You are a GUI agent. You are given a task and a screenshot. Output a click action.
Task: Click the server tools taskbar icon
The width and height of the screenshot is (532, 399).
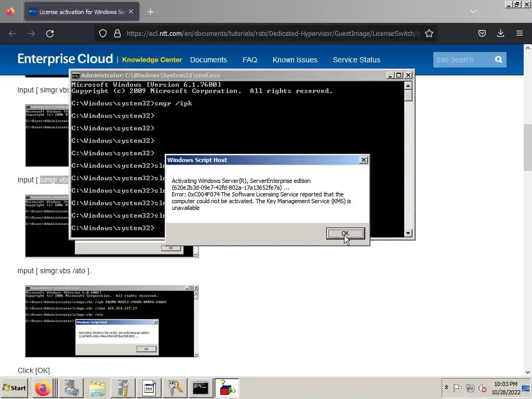pos(123,388)
